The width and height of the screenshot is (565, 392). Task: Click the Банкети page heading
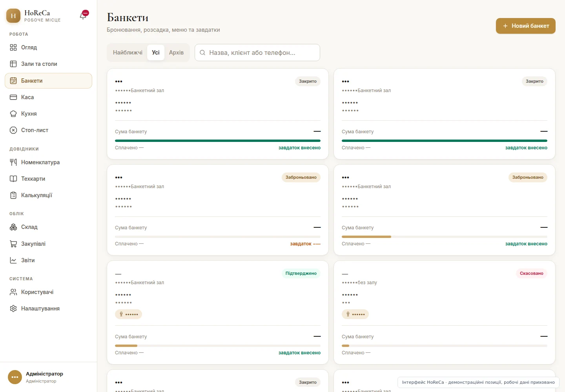pyautogui.click(x=128, y=17)
